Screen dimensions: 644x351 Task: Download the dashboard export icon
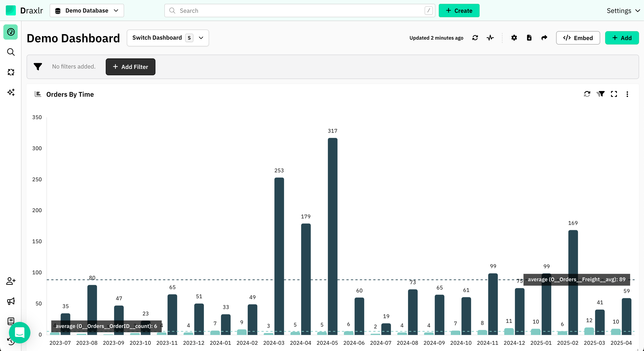[529, 38]
